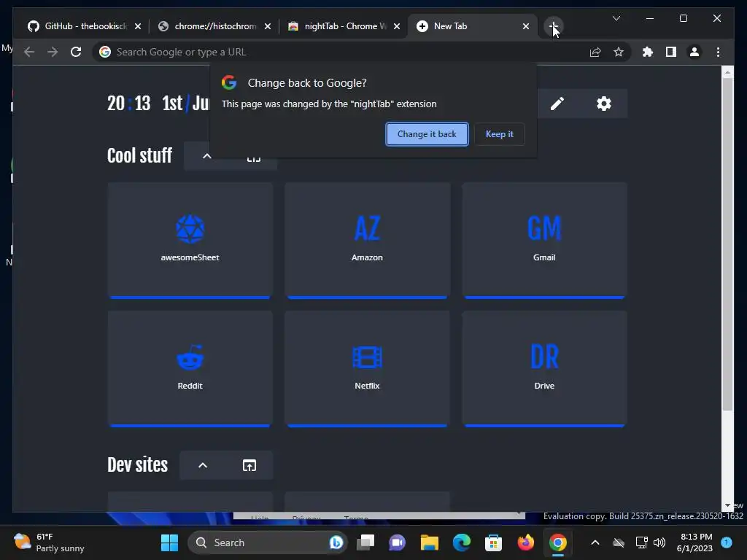Open File Explorer from taskbar
Image resolution: width=747 pixels, height=560 pixels.
429,542
